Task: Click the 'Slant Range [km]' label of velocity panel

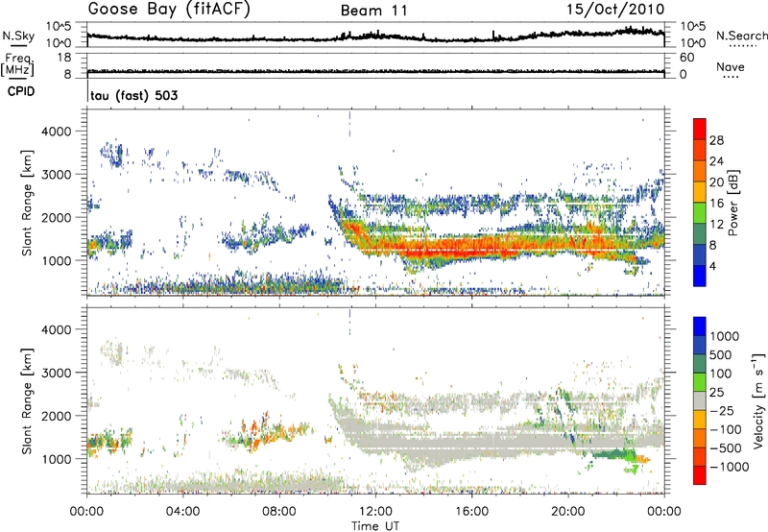Action: [27, 400]
